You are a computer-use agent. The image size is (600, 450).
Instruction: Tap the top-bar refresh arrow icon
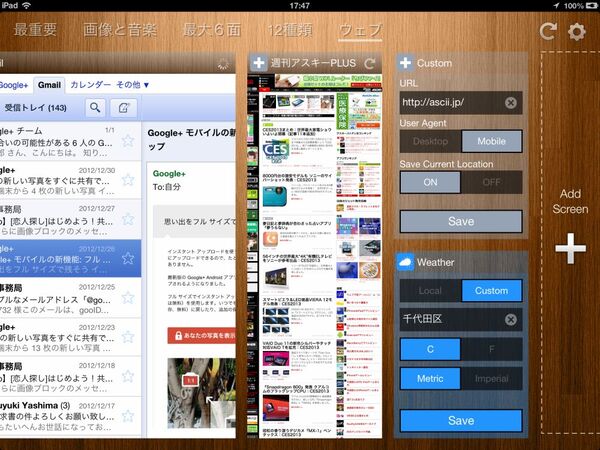click(x=548, y=31)
